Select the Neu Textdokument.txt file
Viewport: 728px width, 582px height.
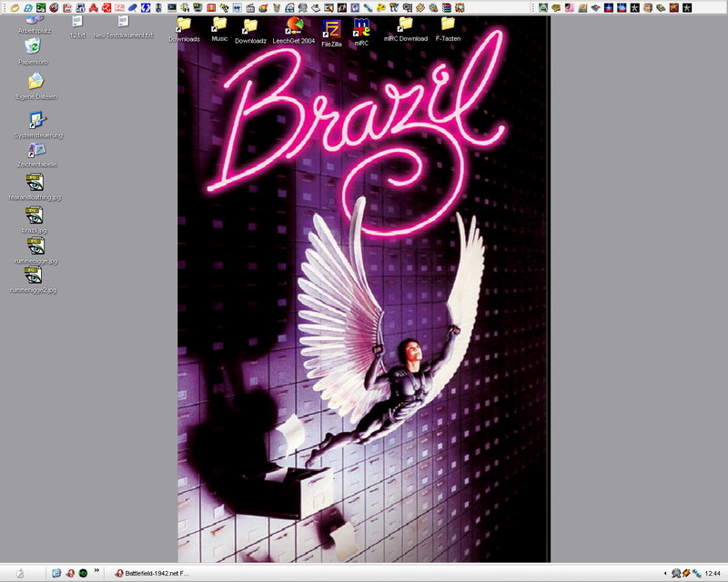click(x=123, y=27)
